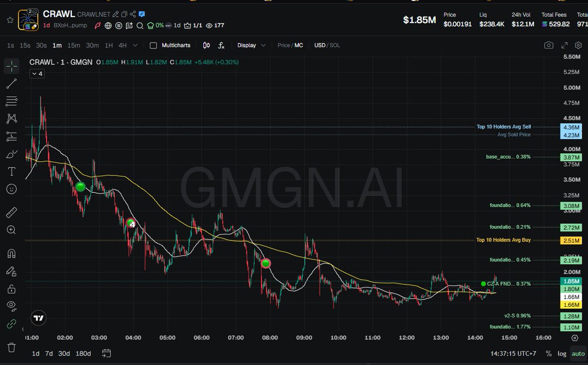Open the indicators fx button

click(x=221, y=45)
